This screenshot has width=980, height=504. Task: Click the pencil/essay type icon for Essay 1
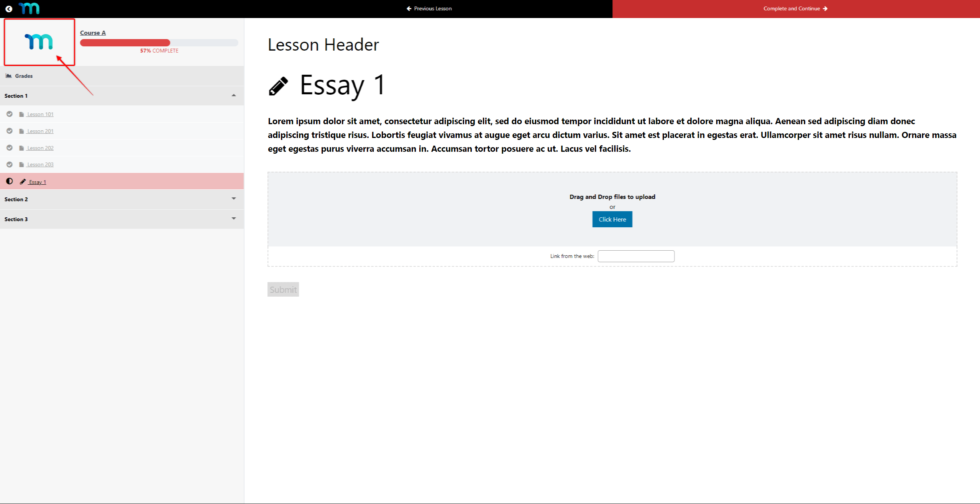tap(23, 181)
